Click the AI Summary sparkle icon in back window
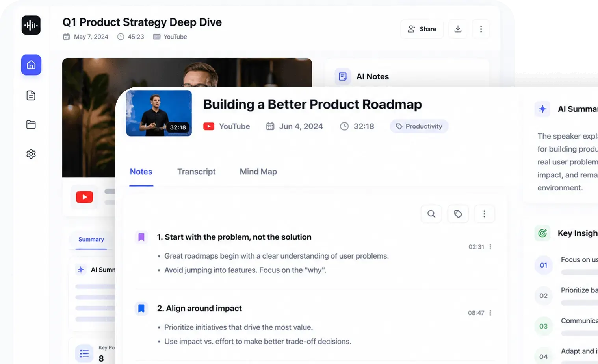 [81, 270]
